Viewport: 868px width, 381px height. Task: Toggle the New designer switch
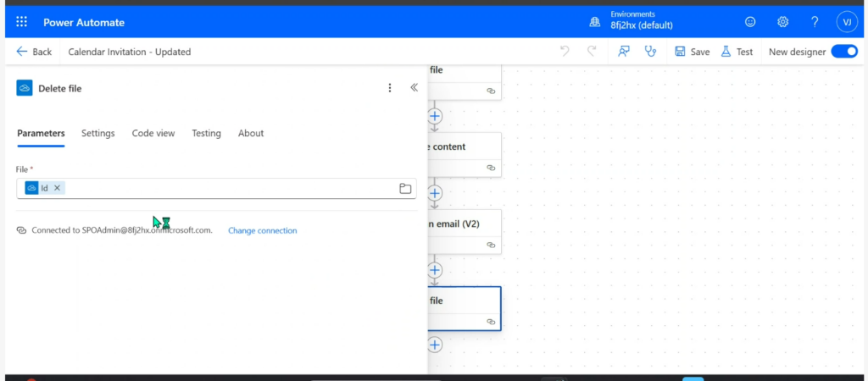[x=844, y=52]
